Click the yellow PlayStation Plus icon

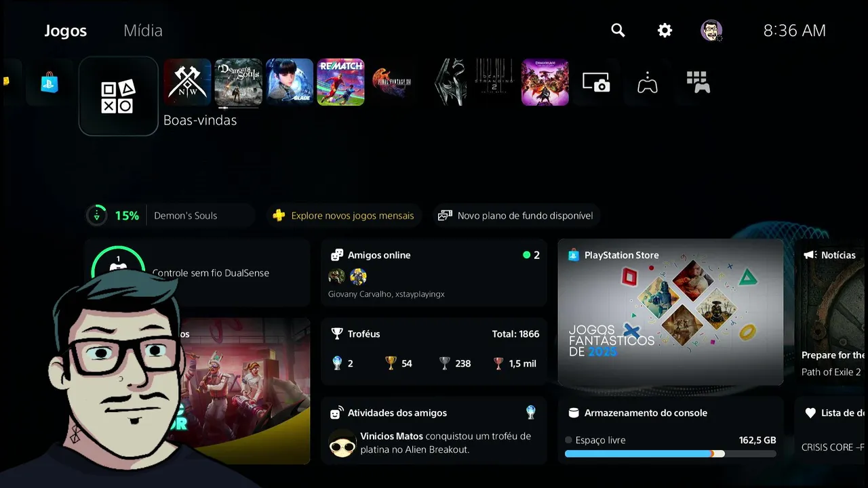pyautogui.click(x=279, y=216)
